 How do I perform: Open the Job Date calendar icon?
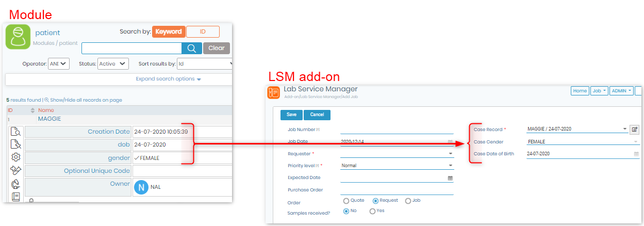[450, 141]
